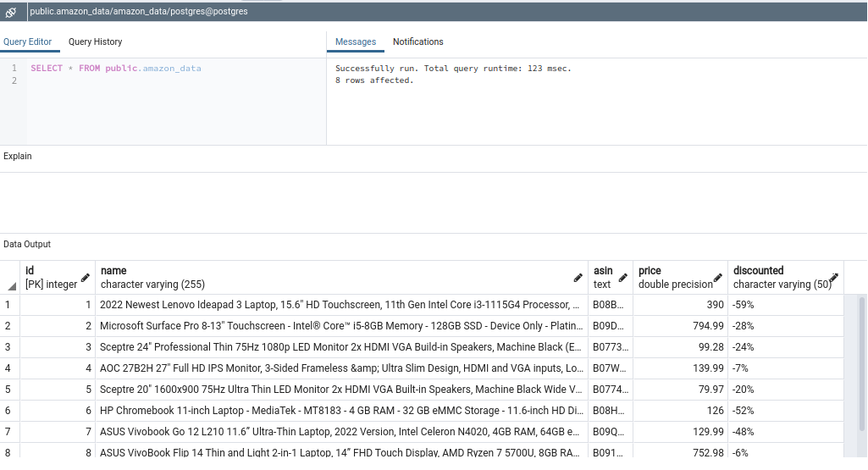Click the Sceptre 24" Professional Thin name cell
868x470 pixels.
click(341, 347)
